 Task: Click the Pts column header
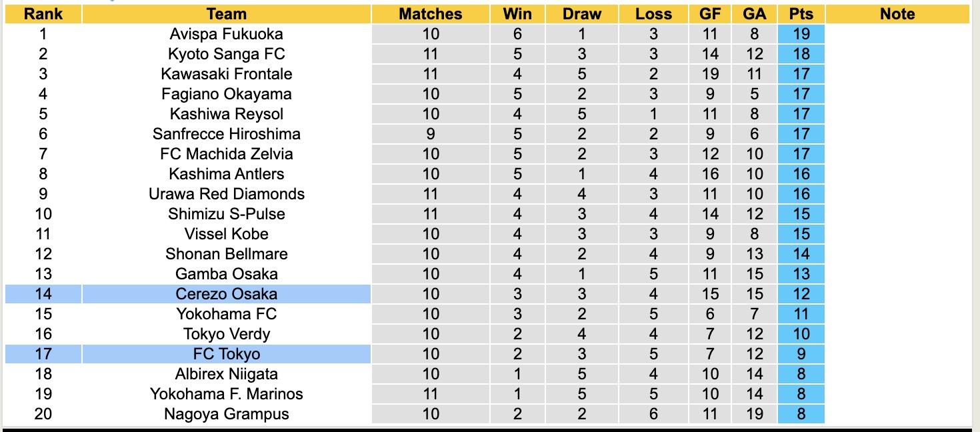click(x=801, y=14)
